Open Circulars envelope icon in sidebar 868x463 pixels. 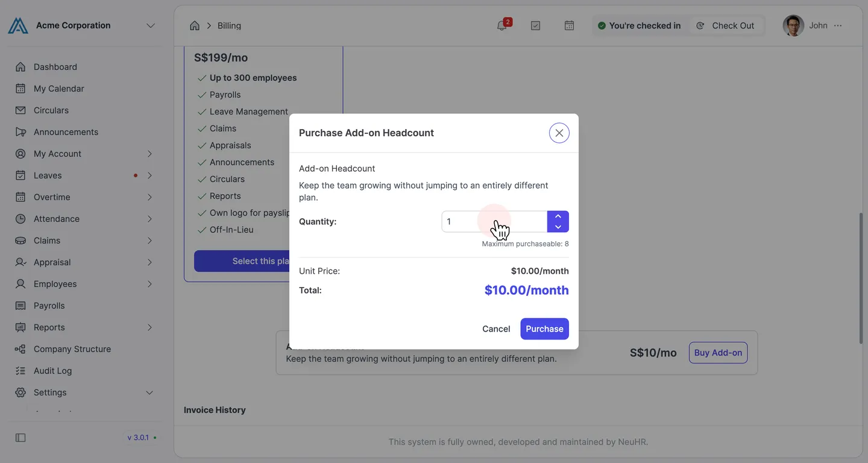click(20, 110)
